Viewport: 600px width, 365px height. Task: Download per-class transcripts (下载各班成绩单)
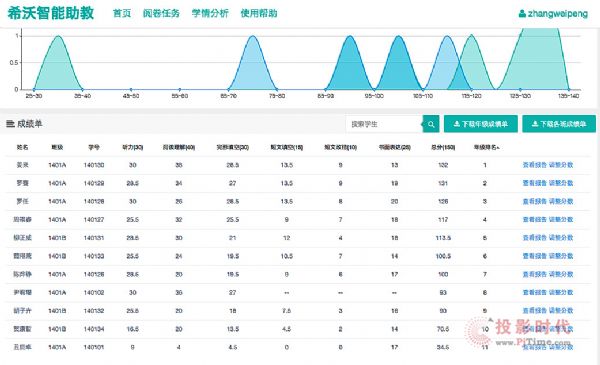point(559,124)
